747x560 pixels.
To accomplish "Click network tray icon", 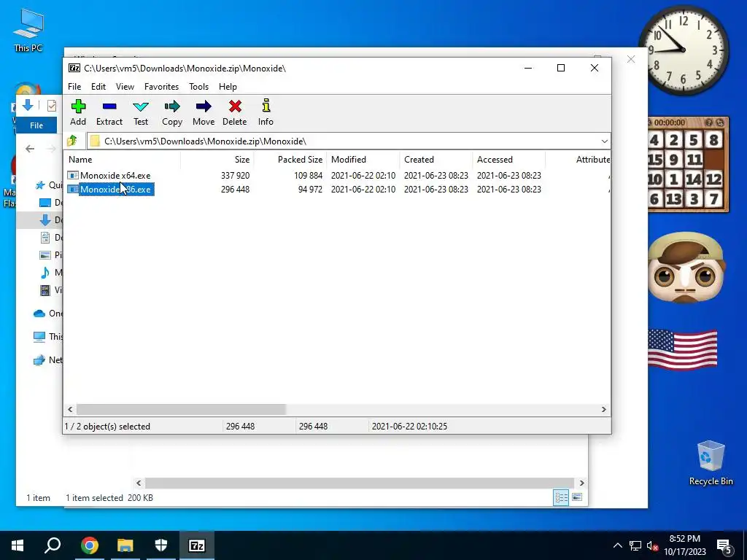I will 635,545.
